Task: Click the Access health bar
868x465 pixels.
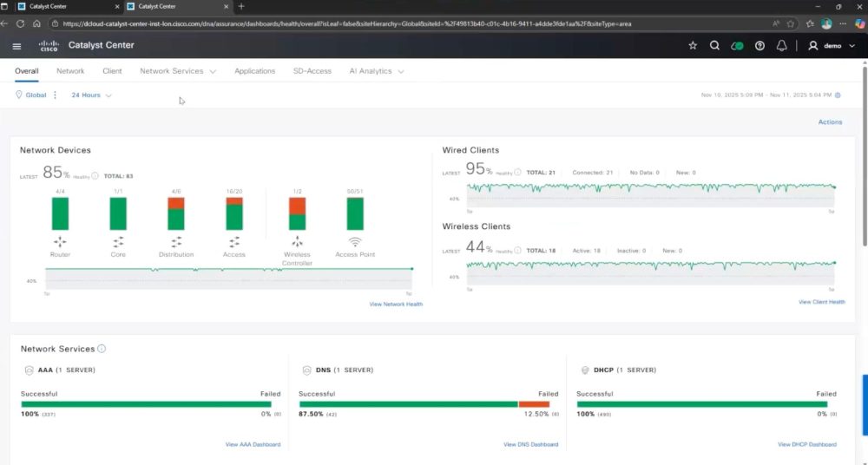Action: click(234, 213)
